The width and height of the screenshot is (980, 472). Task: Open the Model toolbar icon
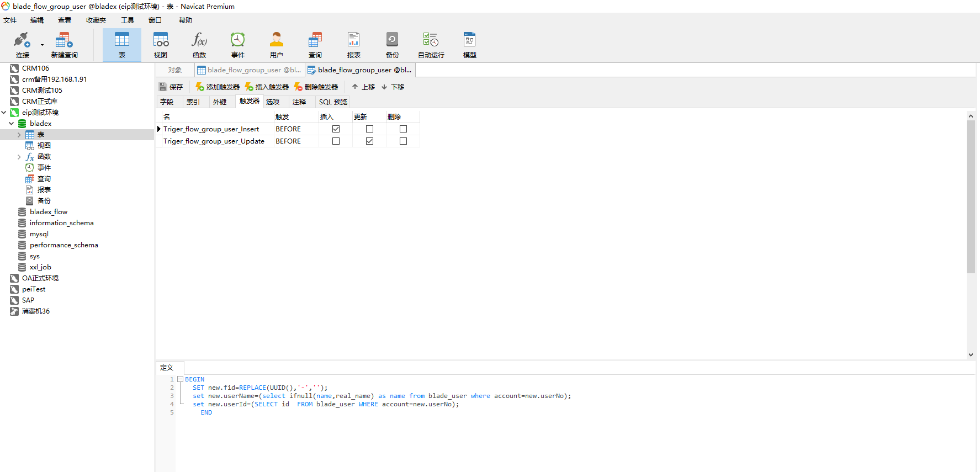(470, 45)
